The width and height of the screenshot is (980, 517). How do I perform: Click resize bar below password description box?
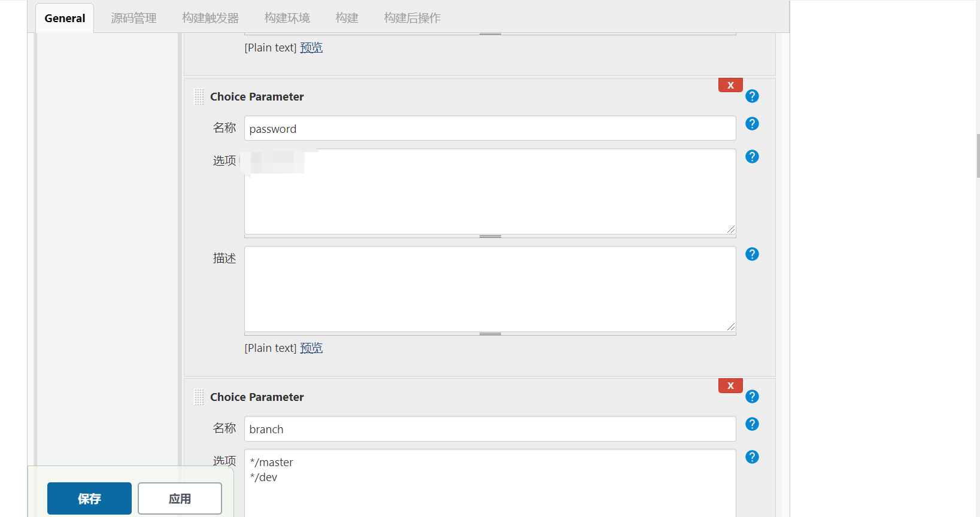(490, 334)
